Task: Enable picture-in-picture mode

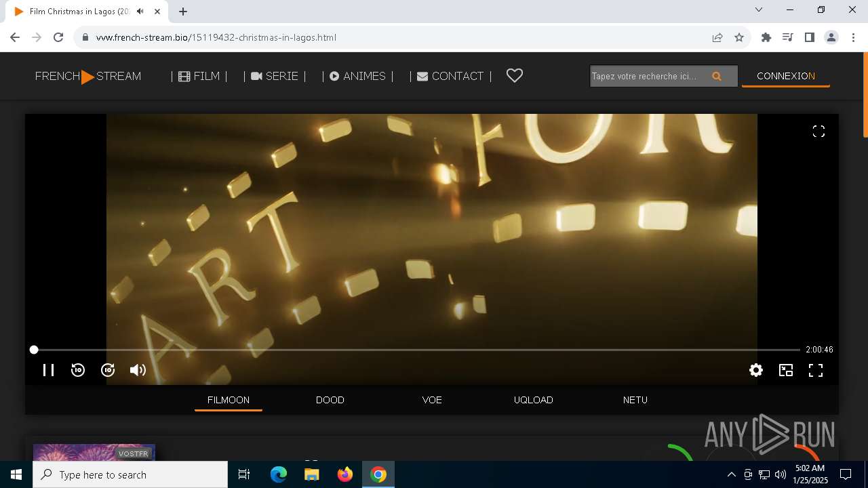Action: [x=786, y=370]
